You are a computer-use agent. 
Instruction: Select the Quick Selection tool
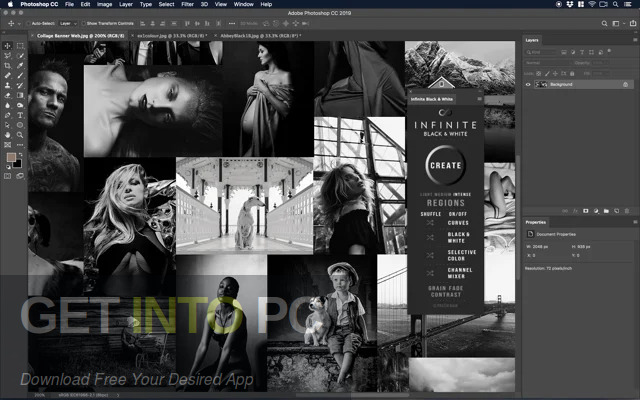(20, 56)
